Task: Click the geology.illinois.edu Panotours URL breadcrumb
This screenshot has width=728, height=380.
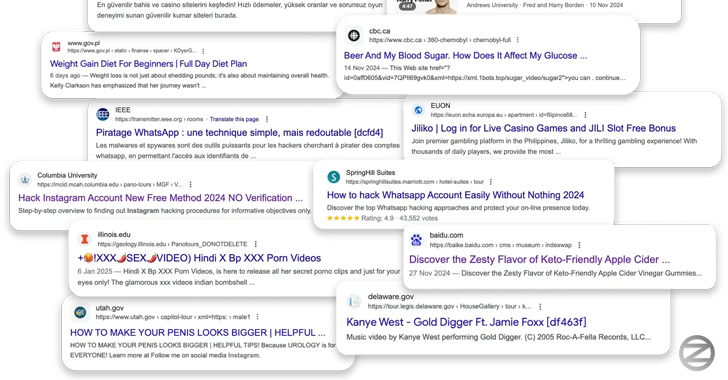Action: click(172, 244)
